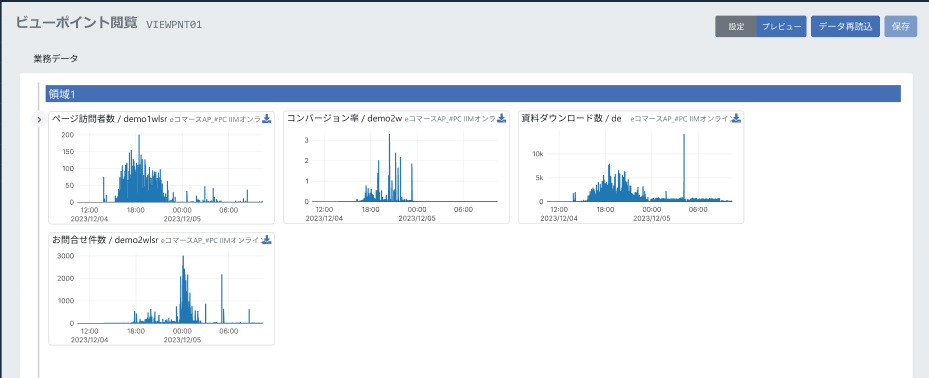
Task: Download the ページ訪問者数 chart data
Action: (267, 118)
